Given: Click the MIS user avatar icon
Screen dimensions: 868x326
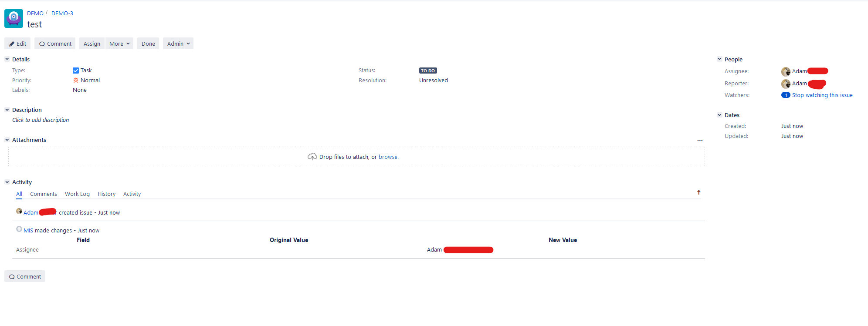Looking at the screenshot, I should tap(19, 229).
